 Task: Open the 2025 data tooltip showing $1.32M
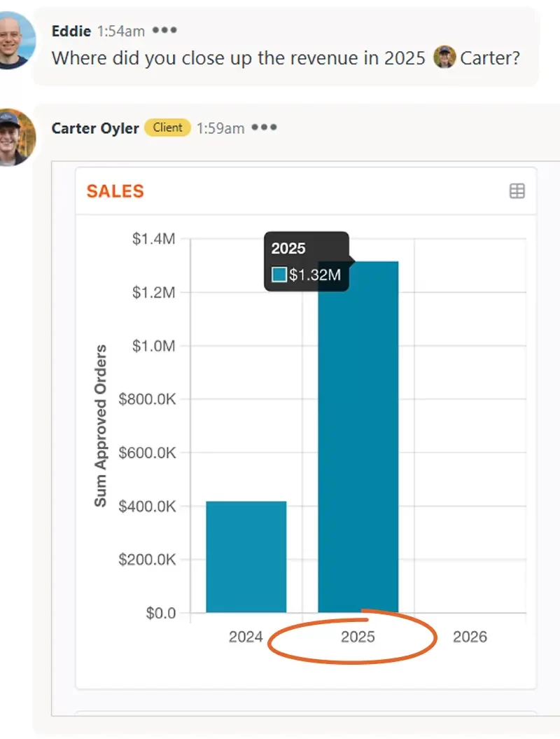click(x=306, y=261)
